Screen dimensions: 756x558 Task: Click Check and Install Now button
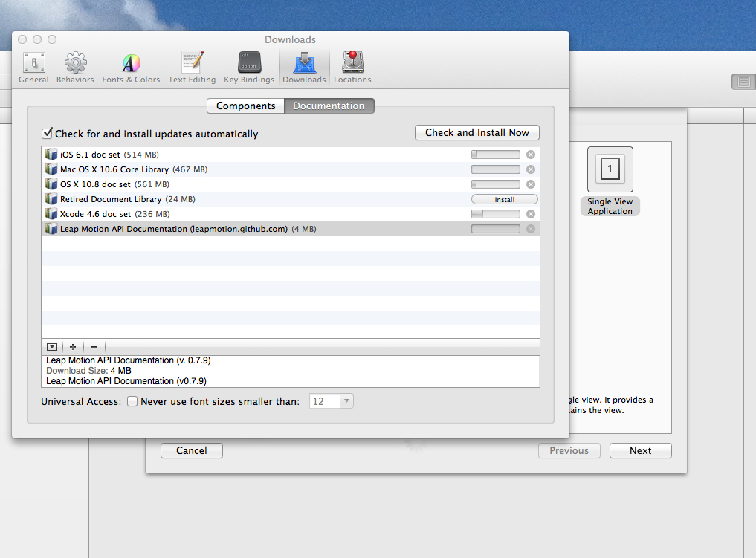tap(476, 132)
